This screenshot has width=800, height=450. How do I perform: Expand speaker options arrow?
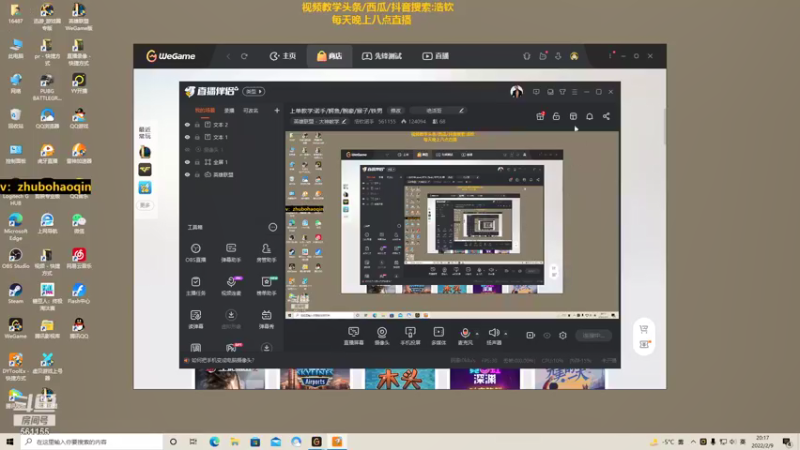coord(506,334)
